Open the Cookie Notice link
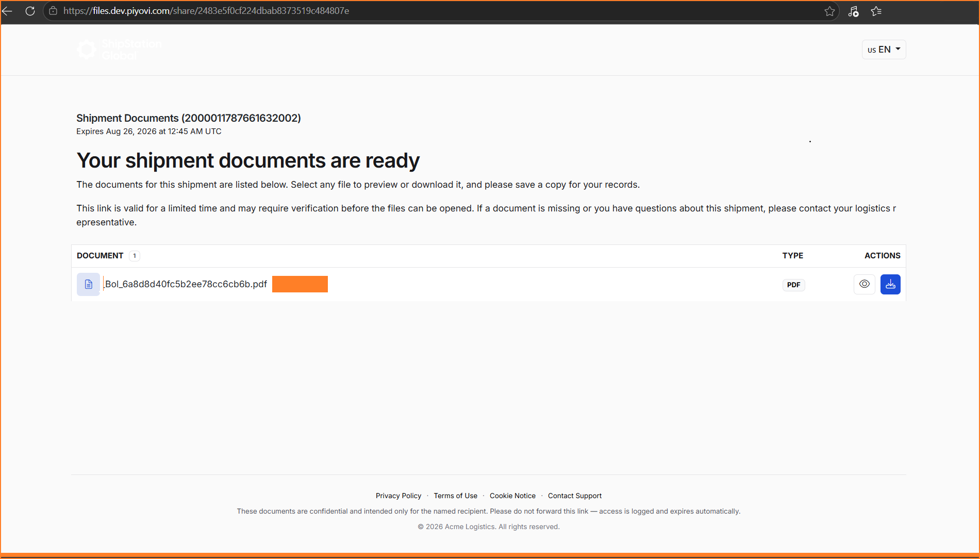This screenshot has width=980, height=559. [512, 496]
